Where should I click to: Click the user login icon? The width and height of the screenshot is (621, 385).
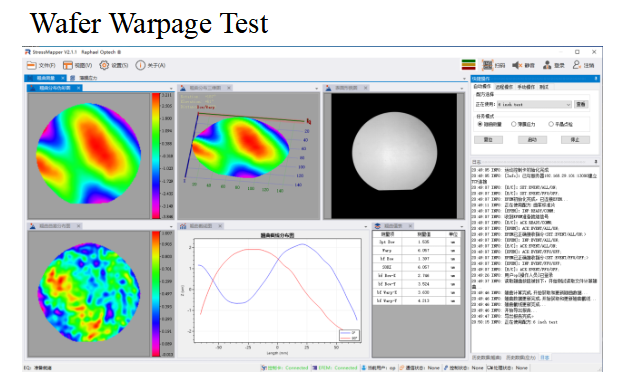click(x=547, y=65)
